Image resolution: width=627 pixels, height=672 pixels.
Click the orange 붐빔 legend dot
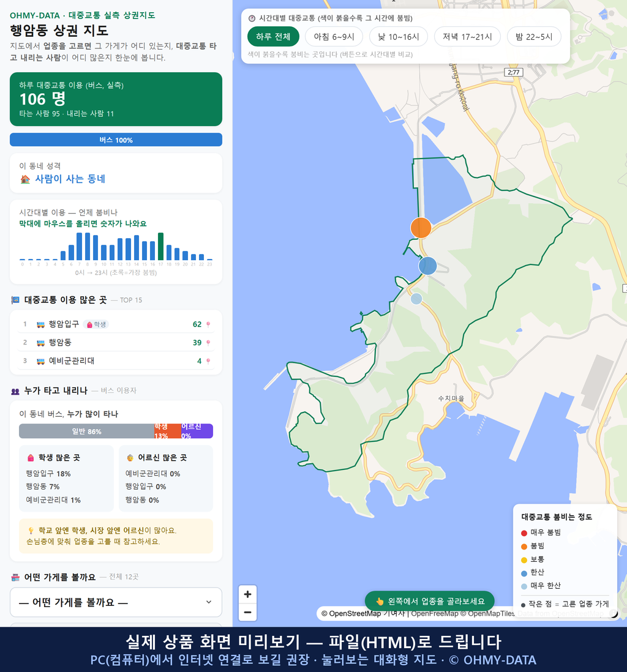click(524, 547)
